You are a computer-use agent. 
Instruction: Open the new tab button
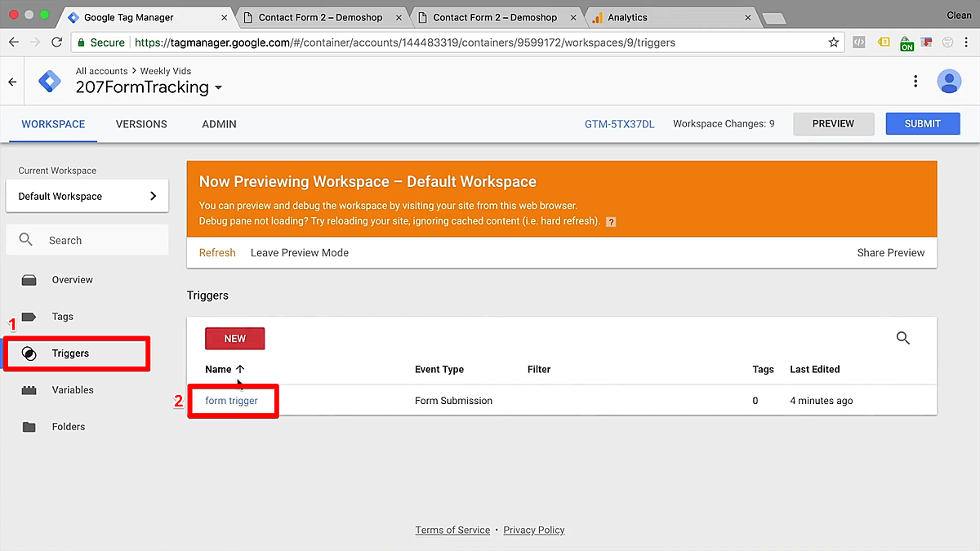click(x=773, y=18)
